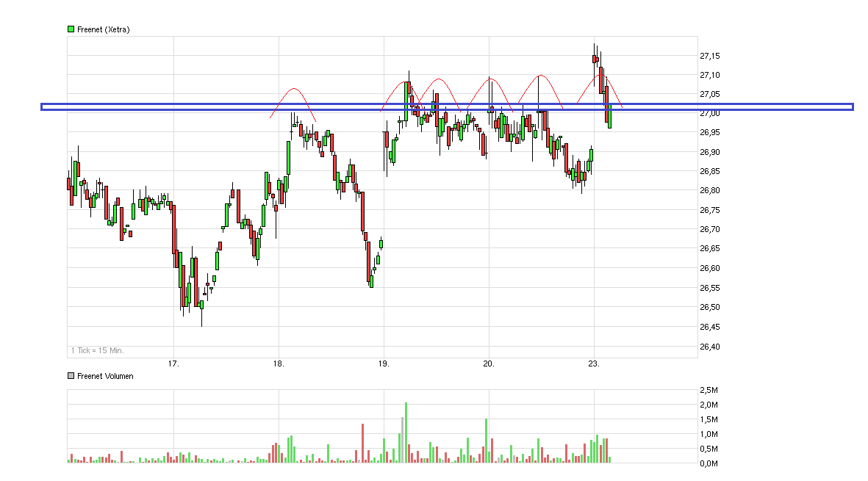Click the 26,50 price axis label
Viewport: 868px width, 481px height.
pos(710,307)
